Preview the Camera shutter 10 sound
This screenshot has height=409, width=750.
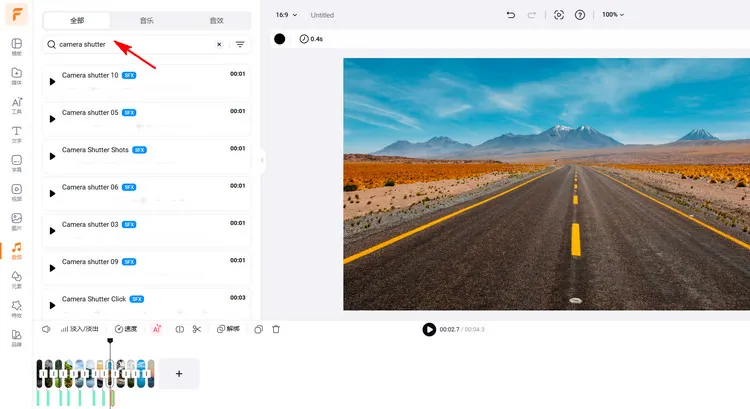click(52, 81)
